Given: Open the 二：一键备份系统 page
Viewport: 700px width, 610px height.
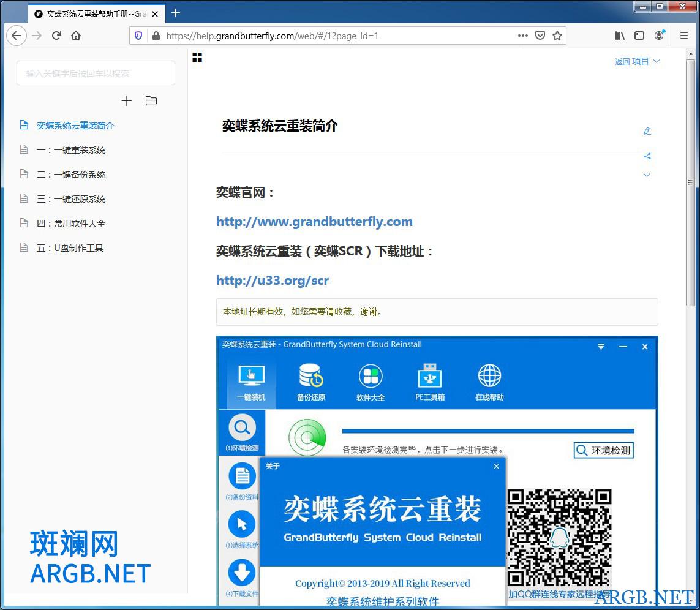Looking at the screenshot, I should (70, 175).
